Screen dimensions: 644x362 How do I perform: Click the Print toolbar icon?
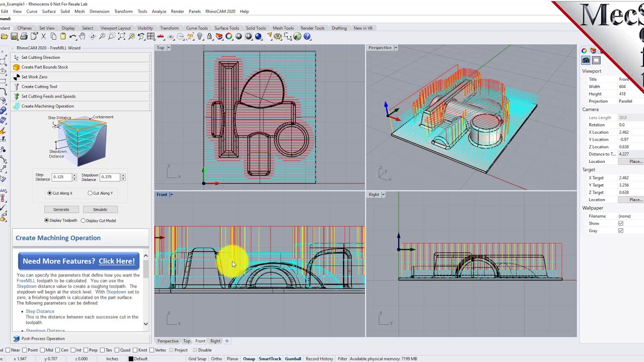pyautogui.click(x=24, y=37)
